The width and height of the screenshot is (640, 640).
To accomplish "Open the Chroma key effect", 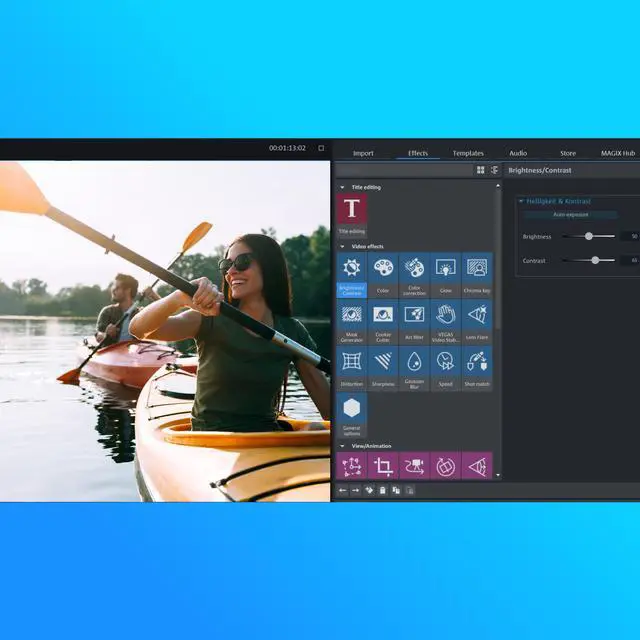I will pos(477,275).
